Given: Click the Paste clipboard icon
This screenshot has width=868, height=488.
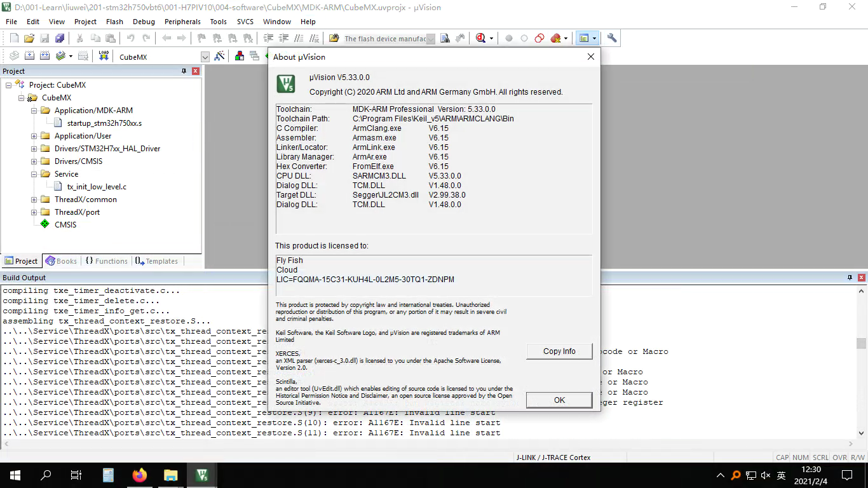Looking at the screenshot, I should 111,38.
